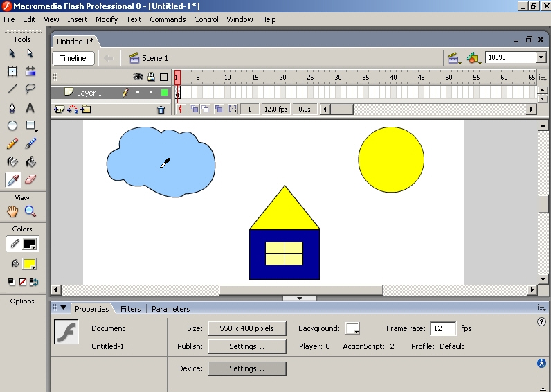
Task: Select the Subselection tool
Action: [x=30, y=53]
